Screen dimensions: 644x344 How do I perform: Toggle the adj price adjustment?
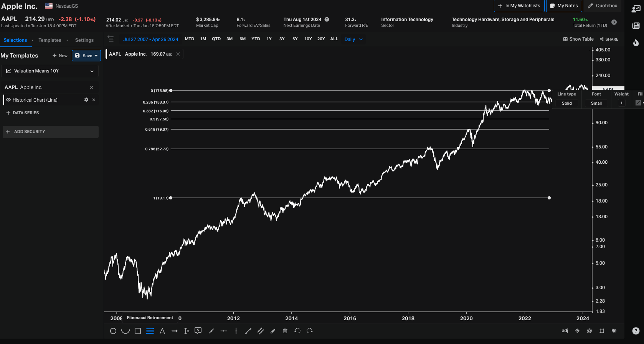pos(565,331)
